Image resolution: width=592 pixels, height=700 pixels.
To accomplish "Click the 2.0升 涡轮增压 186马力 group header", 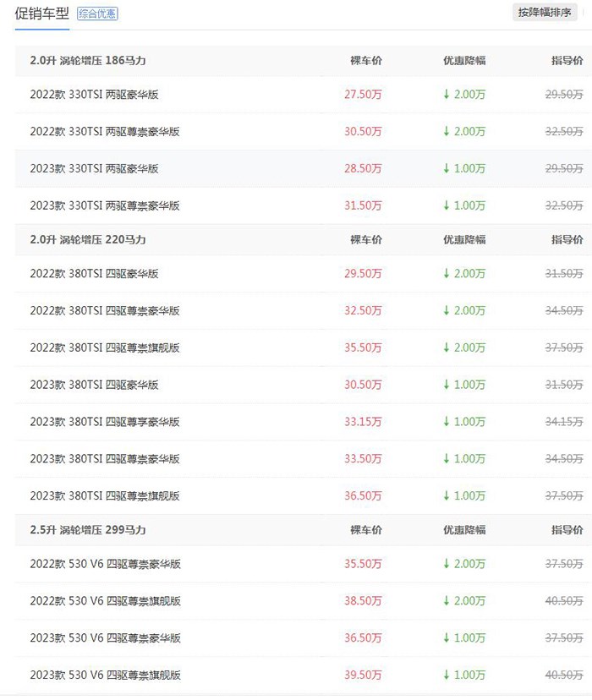I will tap(88, 60).
